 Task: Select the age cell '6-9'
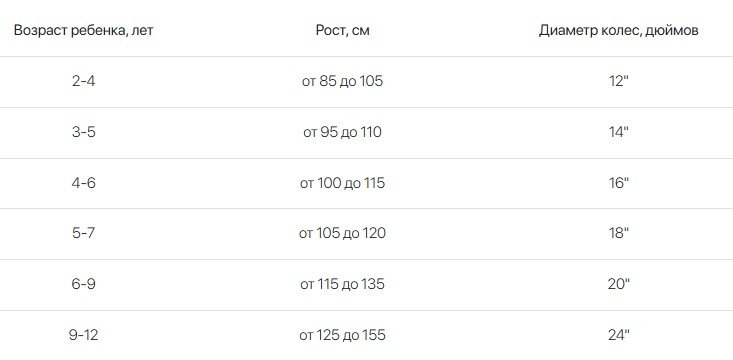click(84, 284)
